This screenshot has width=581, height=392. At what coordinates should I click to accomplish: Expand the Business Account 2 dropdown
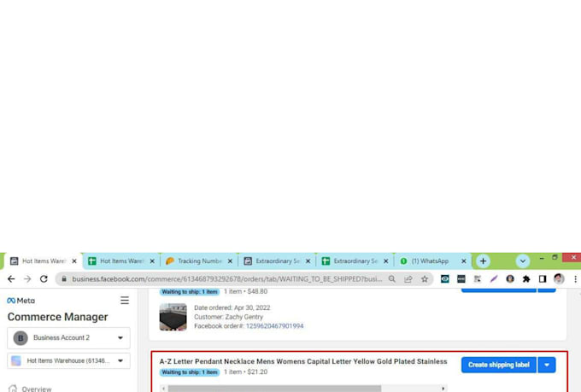(68, 338)
